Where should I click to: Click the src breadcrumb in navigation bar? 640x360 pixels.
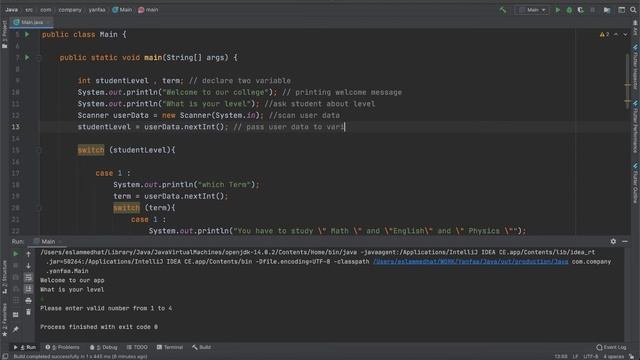pos(29,10)
